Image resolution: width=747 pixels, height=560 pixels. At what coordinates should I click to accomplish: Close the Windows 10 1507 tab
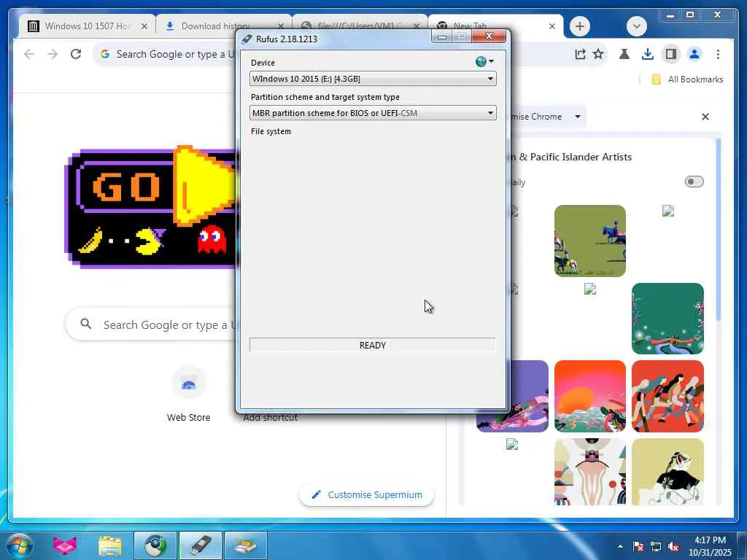coord(144,26)
